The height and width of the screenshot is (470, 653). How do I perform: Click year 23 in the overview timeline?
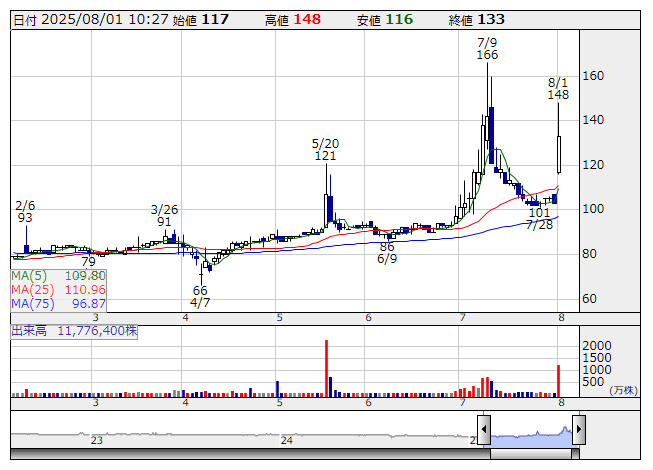coord(97,440)
